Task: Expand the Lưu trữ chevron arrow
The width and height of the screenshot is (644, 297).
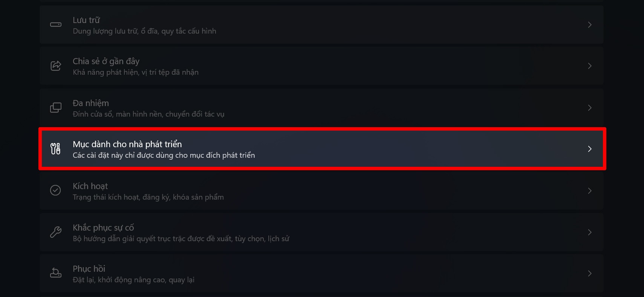Action: (590, 25)
